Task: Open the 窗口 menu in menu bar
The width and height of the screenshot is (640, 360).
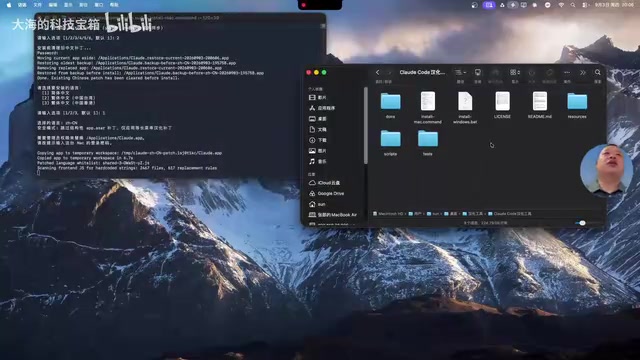Action: pos(99,5)
